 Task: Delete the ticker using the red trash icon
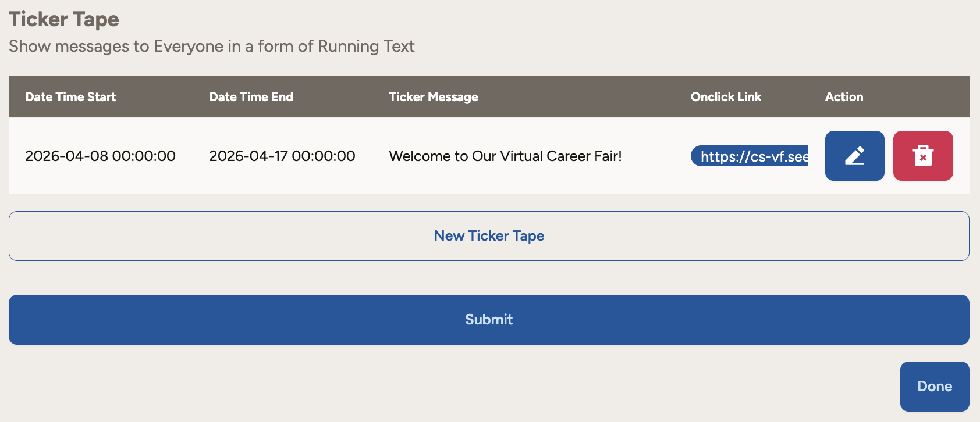click(x=922, y=156)
